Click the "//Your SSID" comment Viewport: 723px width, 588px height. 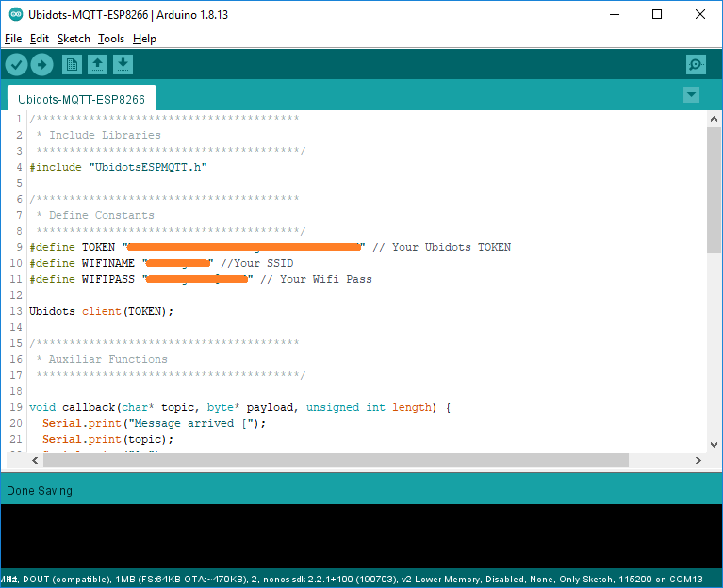tap(256, 263)
